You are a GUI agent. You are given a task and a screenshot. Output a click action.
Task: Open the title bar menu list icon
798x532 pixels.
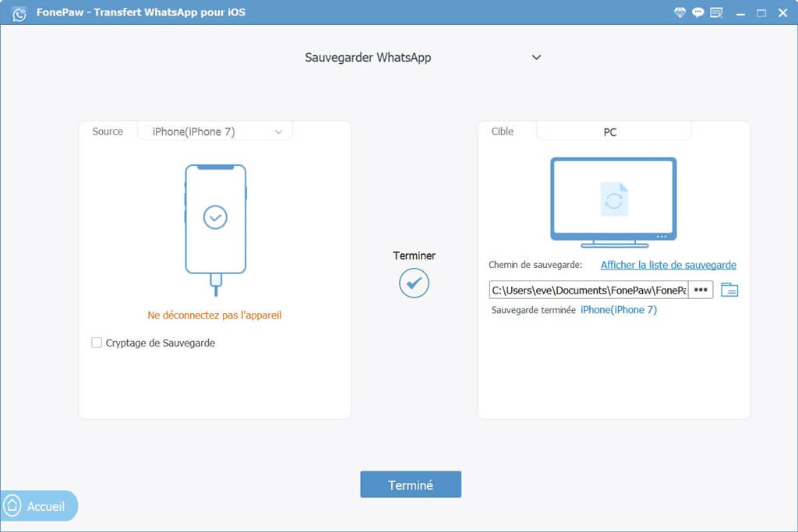click(716, 12)
